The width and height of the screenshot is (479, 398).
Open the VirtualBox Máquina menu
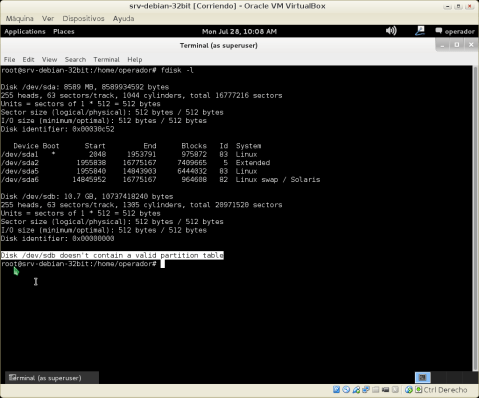tap(20, 18)
